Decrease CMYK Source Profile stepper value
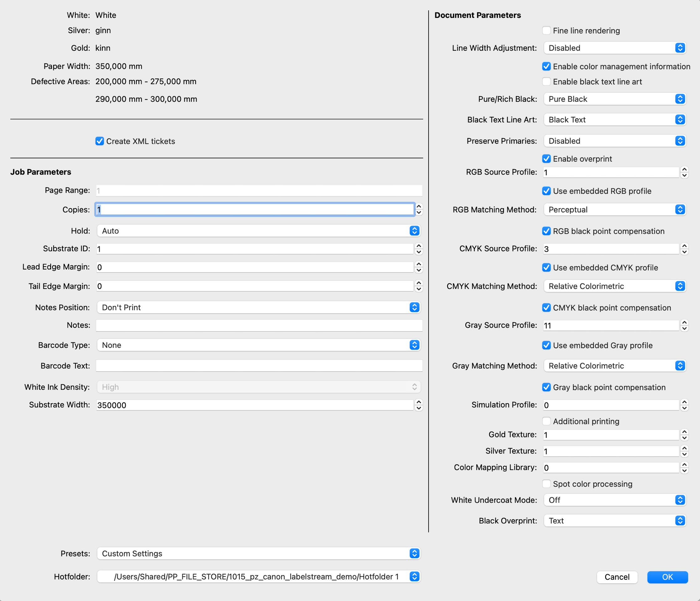 coord(684,252)
